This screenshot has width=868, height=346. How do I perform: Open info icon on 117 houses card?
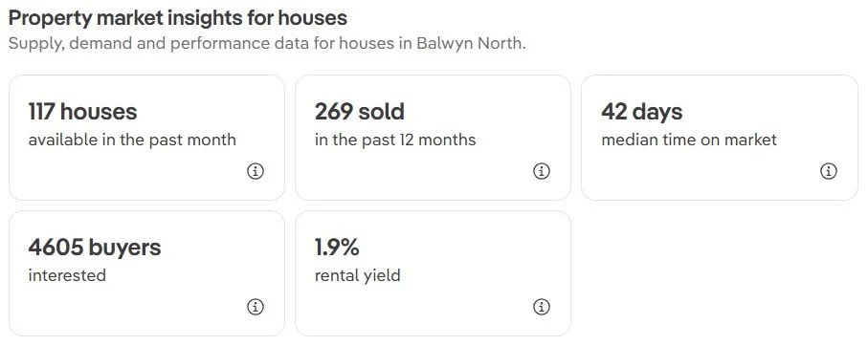coord(256,171)
